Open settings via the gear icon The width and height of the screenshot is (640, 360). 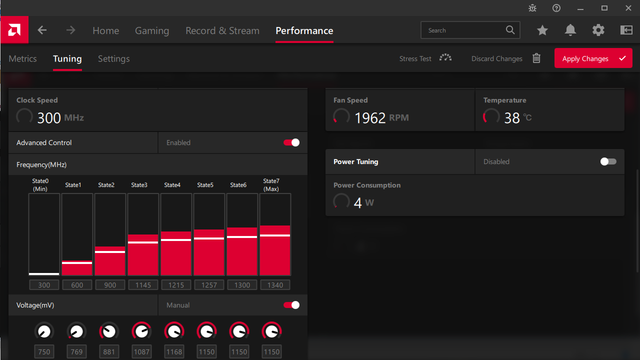[598, 30]
